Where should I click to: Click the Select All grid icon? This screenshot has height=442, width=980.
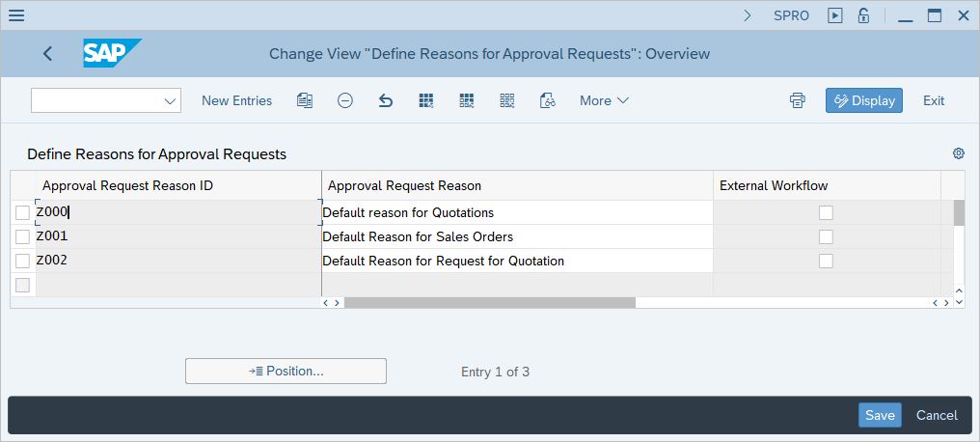[x=426, y=100]
